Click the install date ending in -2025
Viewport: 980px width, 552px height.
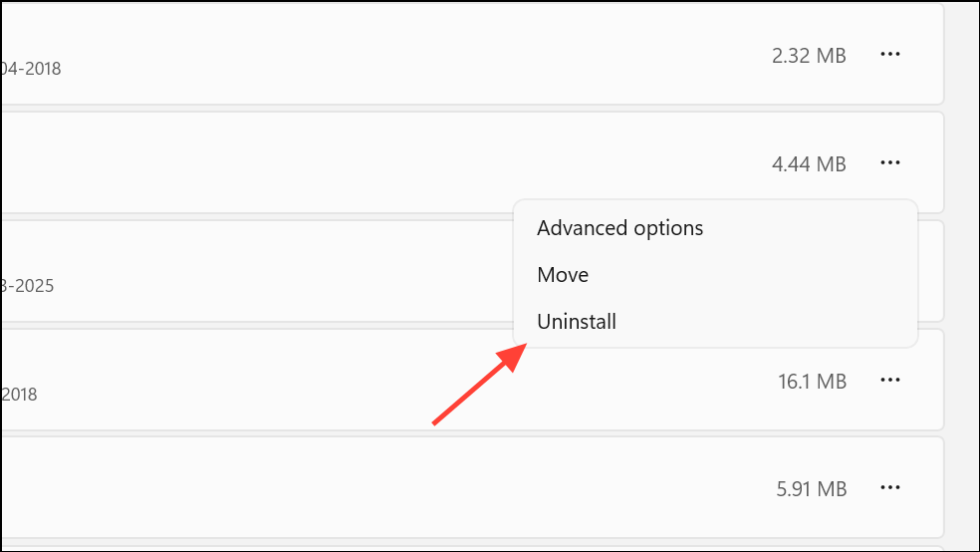(x=28, y=286)
